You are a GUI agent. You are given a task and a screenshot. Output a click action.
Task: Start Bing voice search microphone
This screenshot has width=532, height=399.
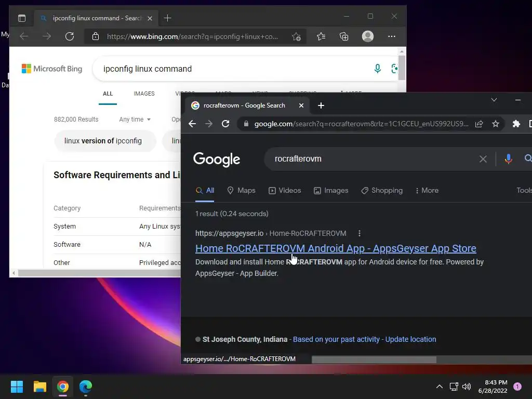377,69
